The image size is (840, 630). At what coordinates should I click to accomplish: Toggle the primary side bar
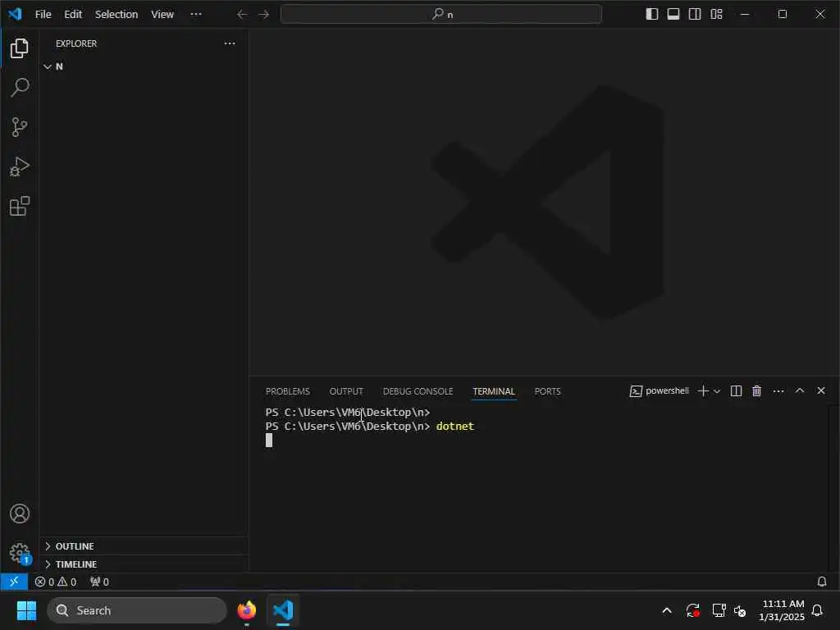coord(651,14)
